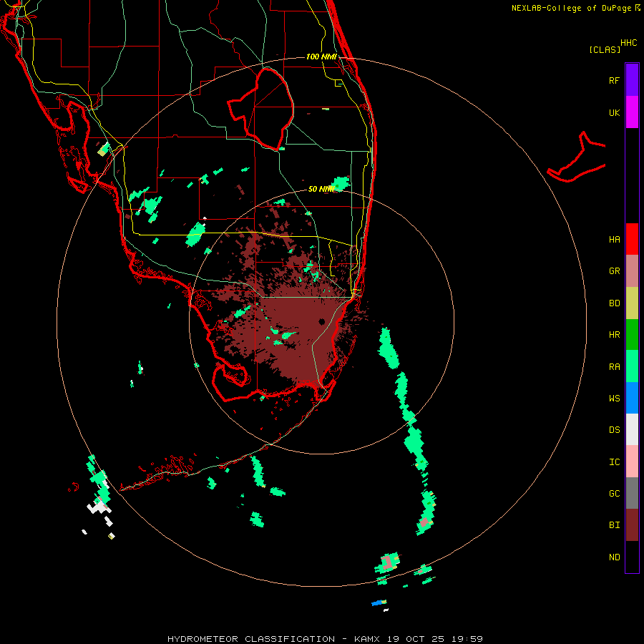Viewport: 644px width, 644px height.
Task: Select the GC gray legend swatch
Action: [x=632, y=493]
